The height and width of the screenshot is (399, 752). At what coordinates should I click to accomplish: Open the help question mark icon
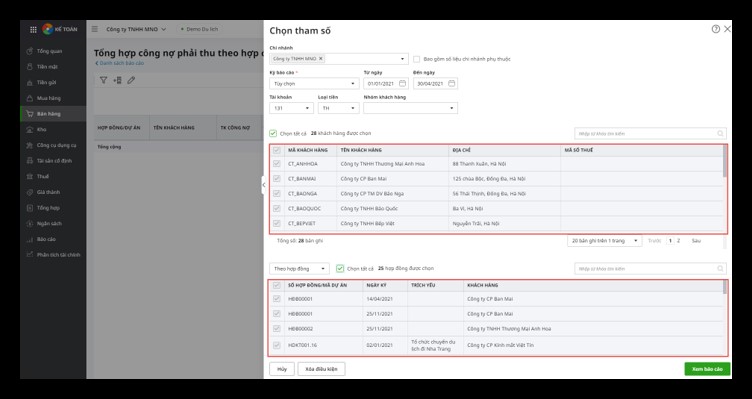point(716,29)
